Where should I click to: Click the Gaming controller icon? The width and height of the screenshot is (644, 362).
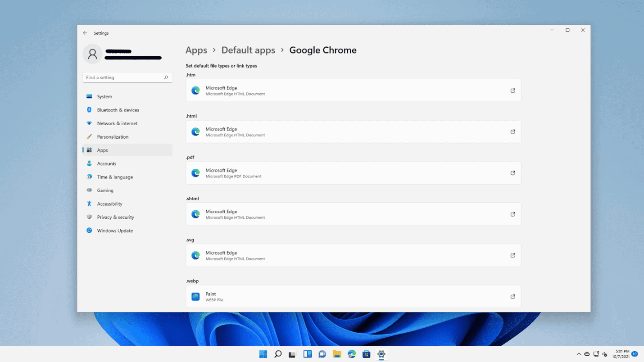coord(89,190)
